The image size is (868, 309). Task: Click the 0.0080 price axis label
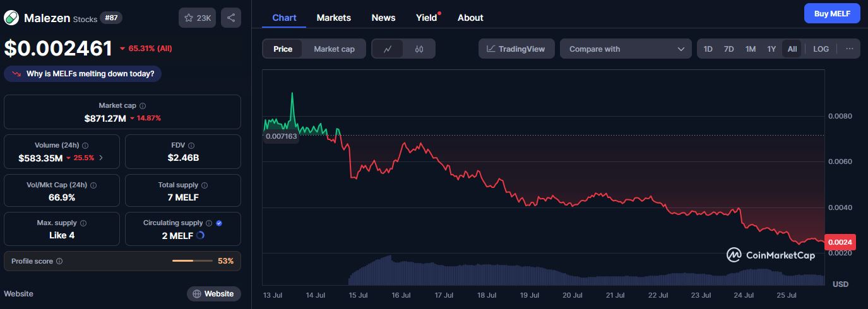(840, 116)
